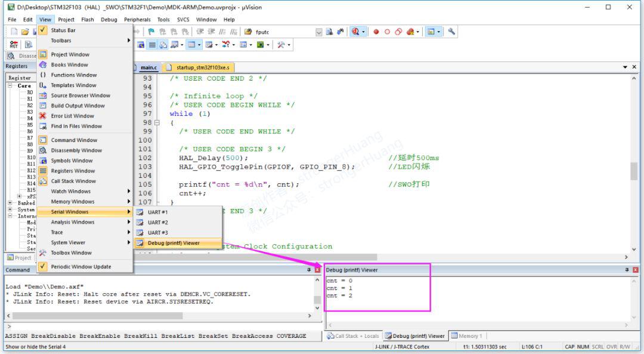Toggle Templates Window menu entry
This screenshot has height=354, width=644.
pos(85,85)
